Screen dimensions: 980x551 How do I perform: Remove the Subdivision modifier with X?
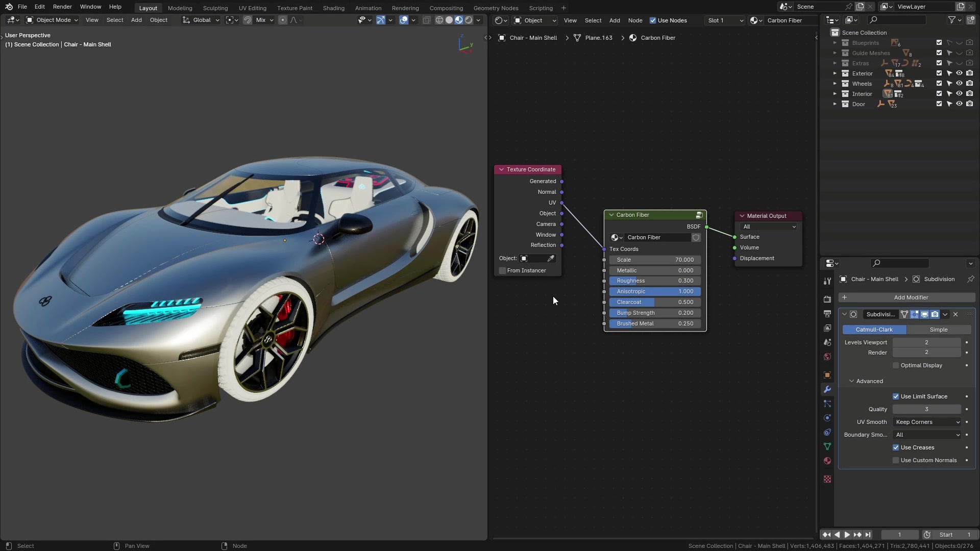coord(955,314)
